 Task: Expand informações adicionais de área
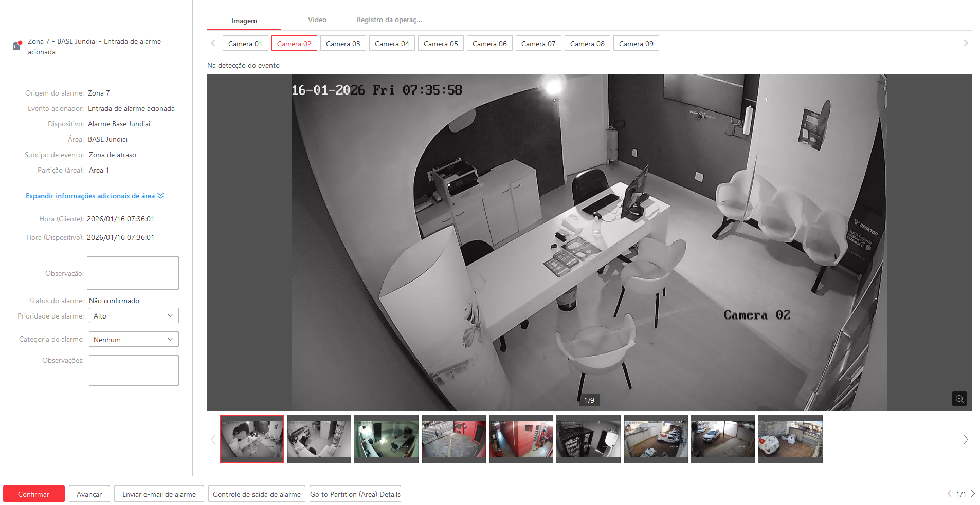coord(95,196)
